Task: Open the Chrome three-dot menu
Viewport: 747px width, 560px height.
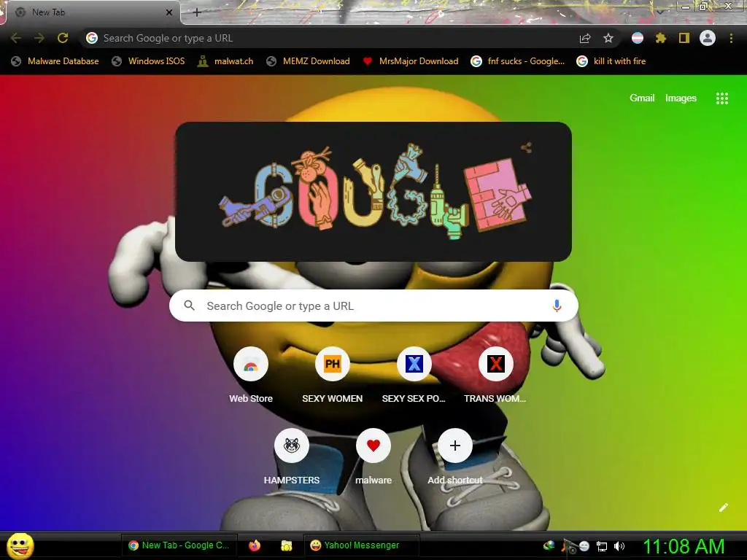Action: tap(731, 38)
